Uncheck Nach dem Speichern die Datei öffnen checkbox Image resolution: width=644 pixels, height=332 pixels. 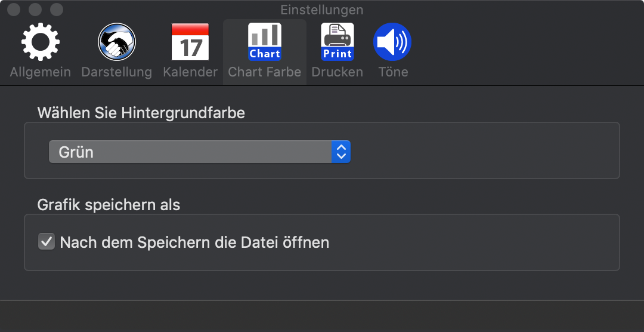tap(47, 241)
